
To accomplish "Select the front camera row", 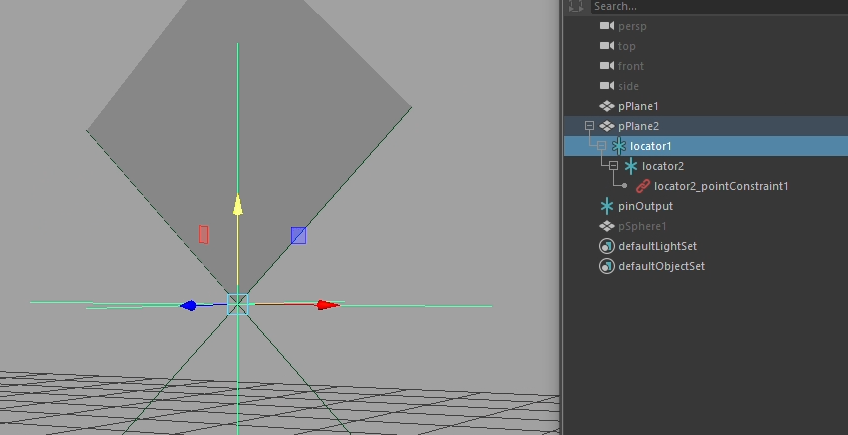I will (706, 66).
